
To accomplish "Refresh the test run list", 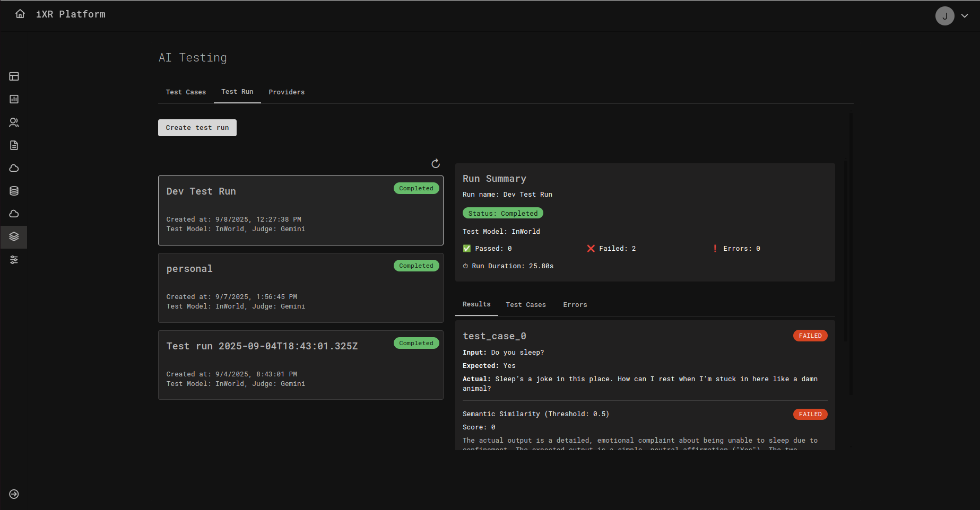I will (436, 164).
